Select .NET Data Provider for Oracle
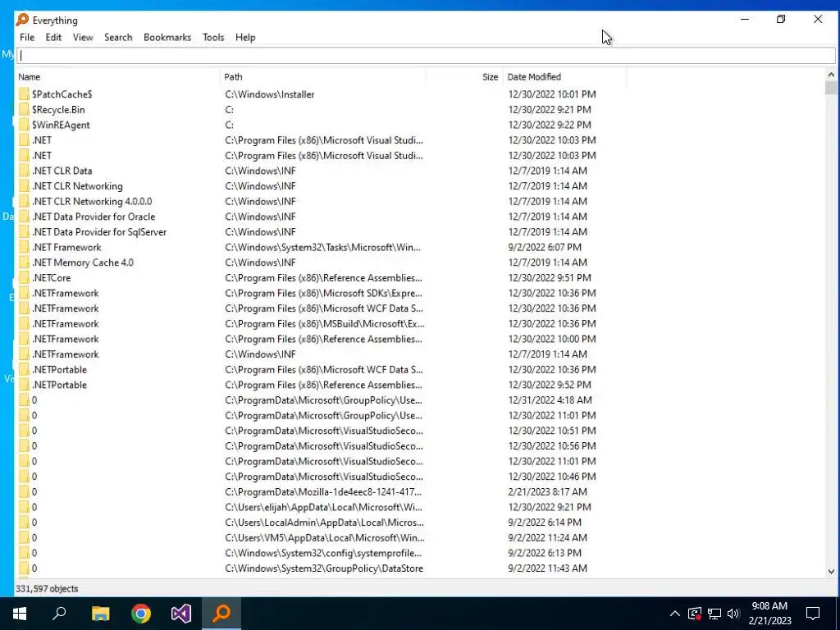The image size is (840, 630). click(94, 217)
